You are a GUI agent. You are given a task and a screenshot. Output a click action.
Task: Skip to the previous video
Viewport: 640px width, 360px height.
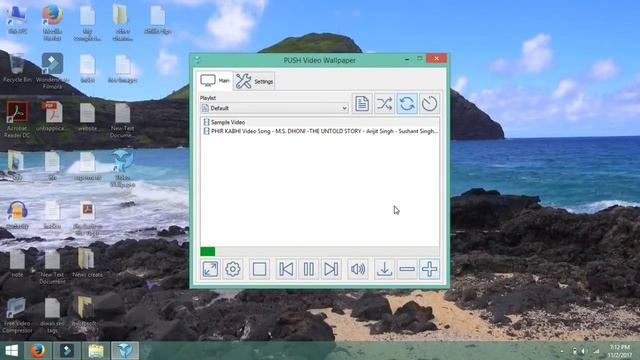point(286,269)
